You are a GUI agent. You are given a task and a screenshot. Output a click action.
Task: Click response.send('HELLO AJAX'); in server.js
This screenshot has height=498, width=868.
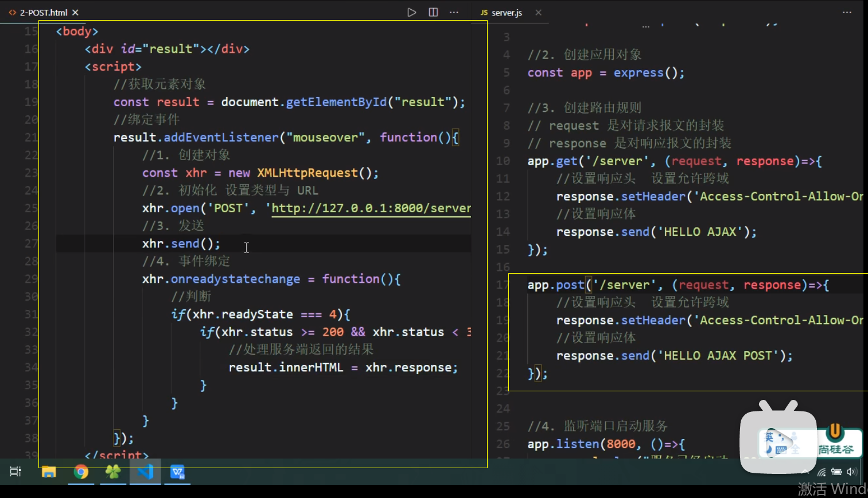point(656,232)
